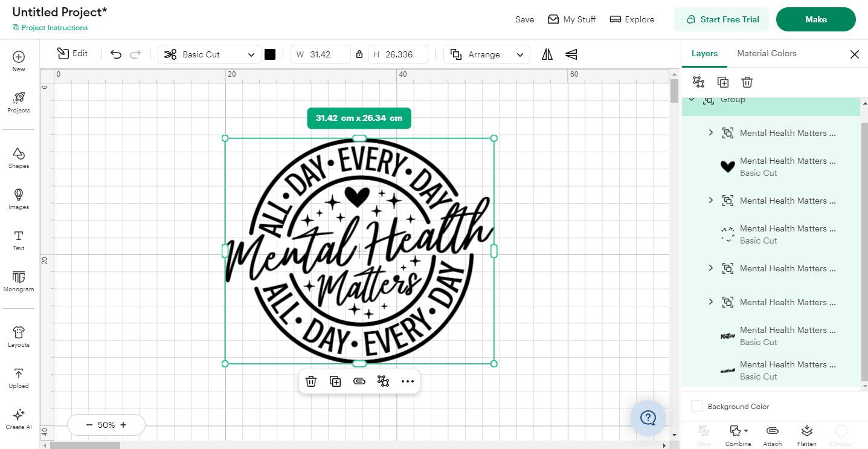Click the group icon atop the Layers panel
The height and width of the screenshot is (449, 868).
pyautogui.click(x=699, y=82)
